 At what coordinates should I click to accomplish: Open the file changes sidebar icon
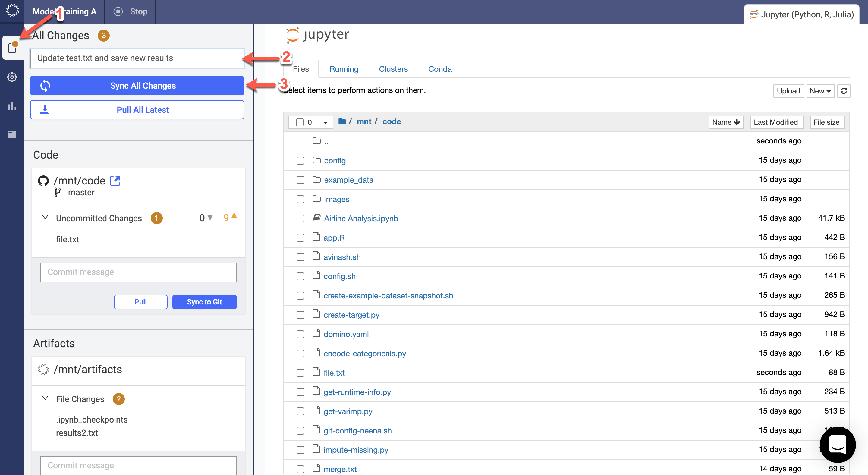click(12, 48)
